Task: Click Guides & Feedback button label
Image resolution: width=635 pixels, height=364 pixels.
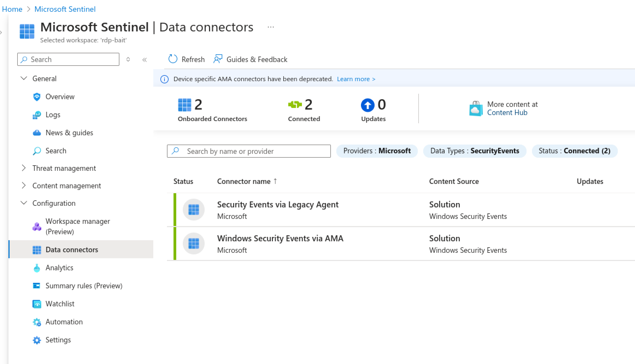Action: (257, 59)
